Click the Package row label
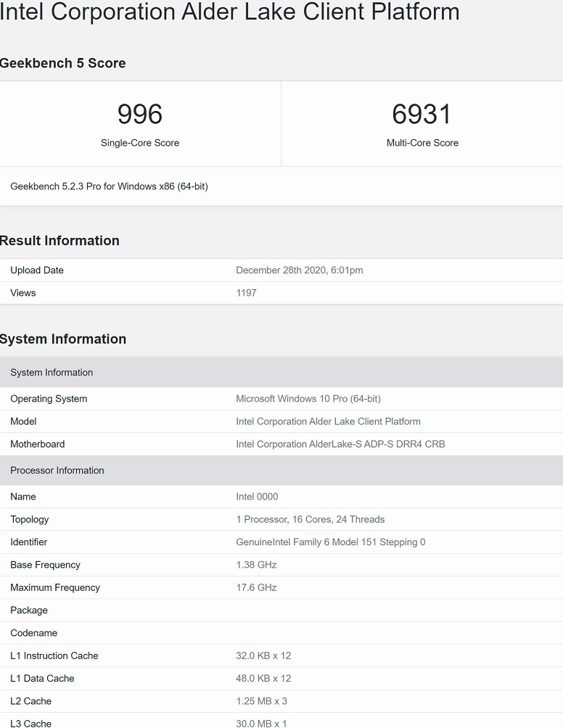This screenshot has width=563, height=728. tap(29, 611)
